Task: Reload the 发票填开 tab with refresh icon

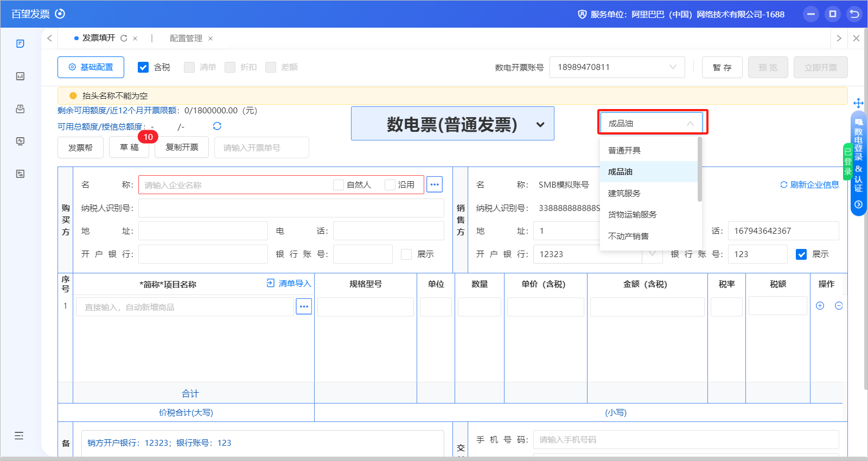Action: [x=124, y=38]
